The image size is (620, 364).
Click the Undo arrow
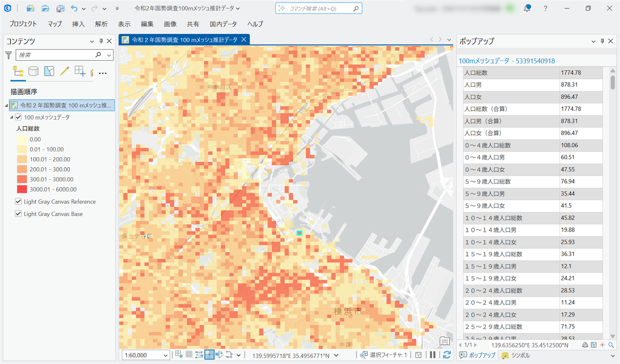point(74,8)
